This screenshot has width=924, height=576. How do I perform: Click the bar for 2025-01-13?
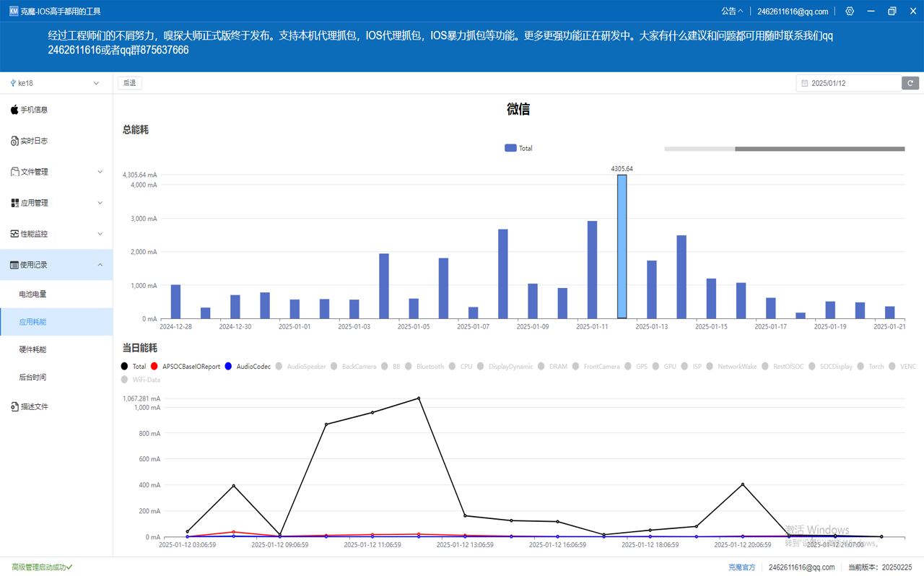[651, 289]
